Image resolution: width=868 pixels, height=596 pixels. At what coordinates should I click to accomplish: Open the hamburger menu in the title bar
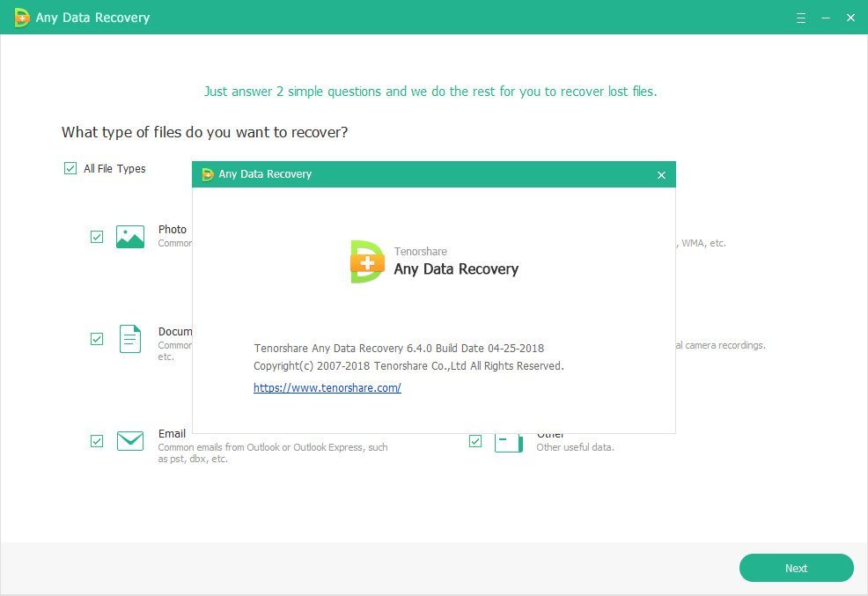pos(800,18)
